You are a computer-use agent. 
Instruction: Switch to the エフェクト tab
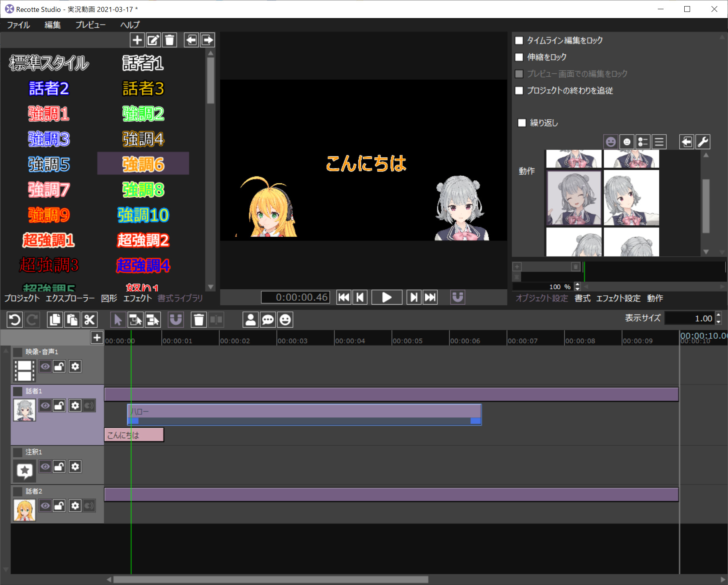coord(137,298)
